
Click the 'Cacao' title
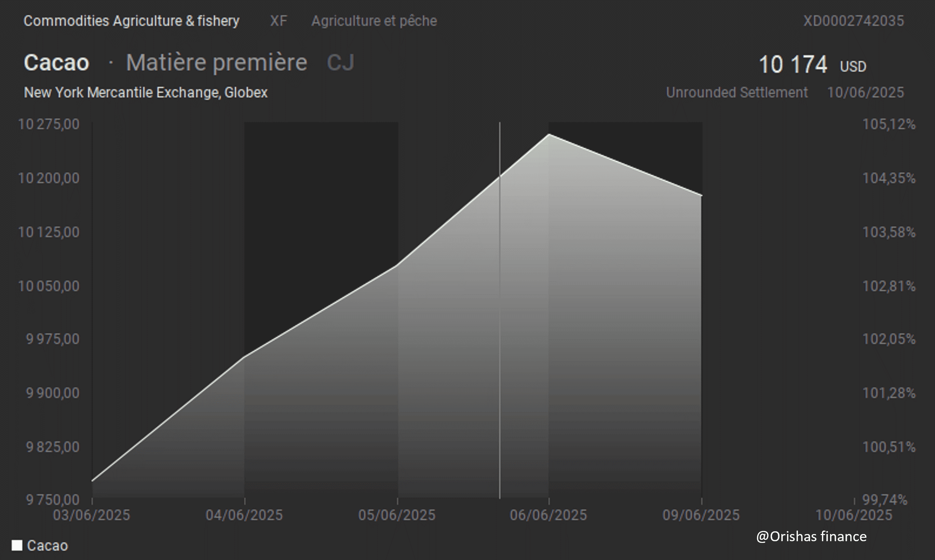coord(56,62)
